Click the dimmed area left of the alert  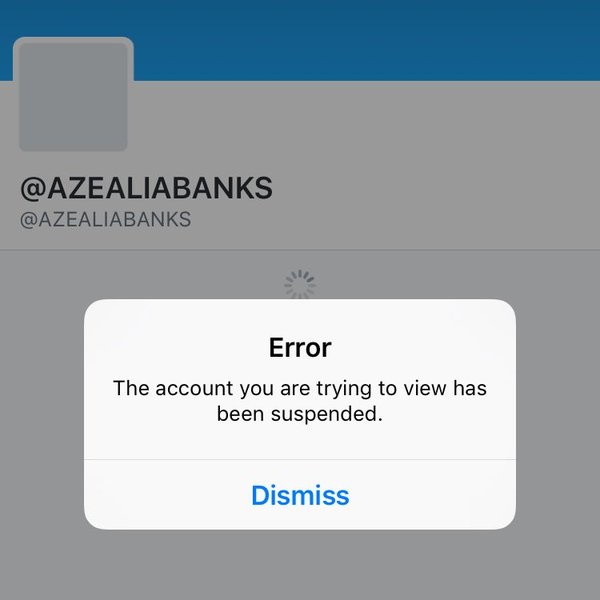(42, 413)
